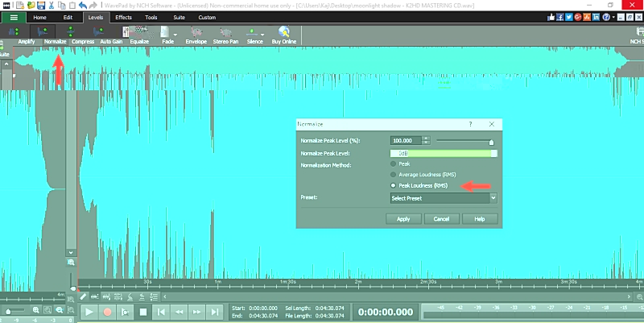Viewport: 644px width, 323px height.
Task: Click Cancel in Normalize dialog
Action: 441,219
